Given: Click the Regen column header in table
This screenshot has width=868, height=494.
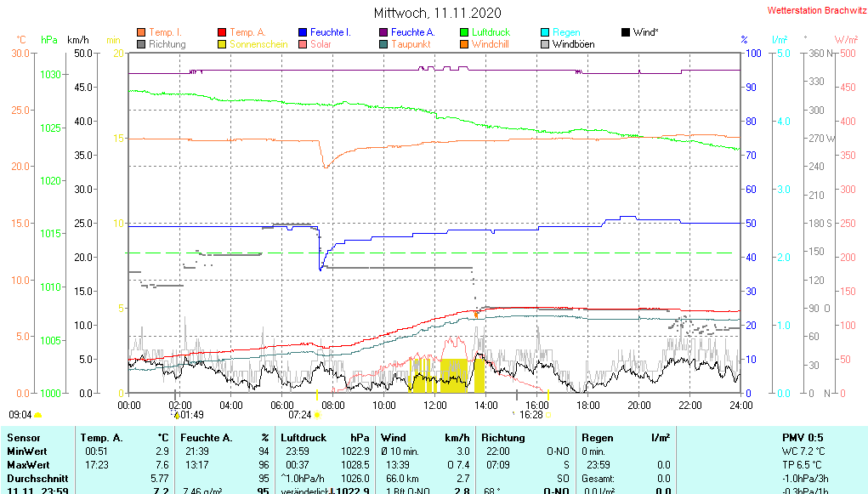Looking at the screenshot, I should coord(598,437).
